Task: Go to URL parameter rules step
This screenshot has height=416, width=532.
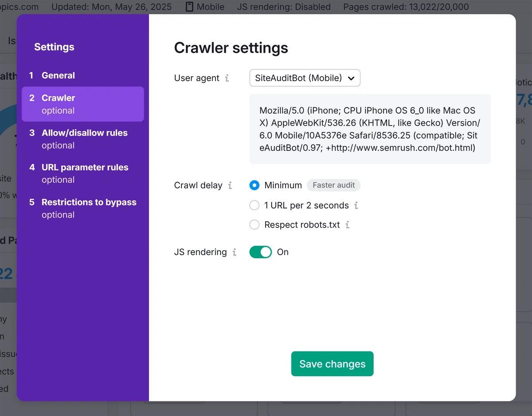Action: (83, 173)
